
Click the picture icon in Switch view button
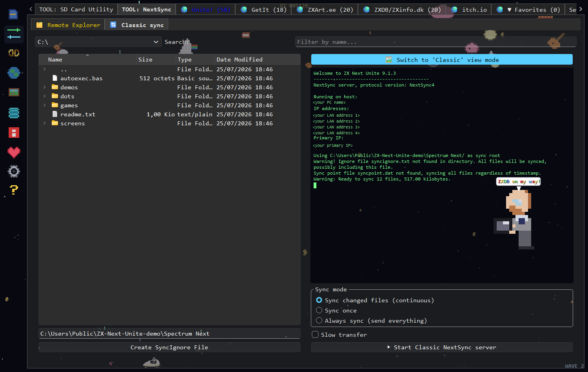coord(389,60)
